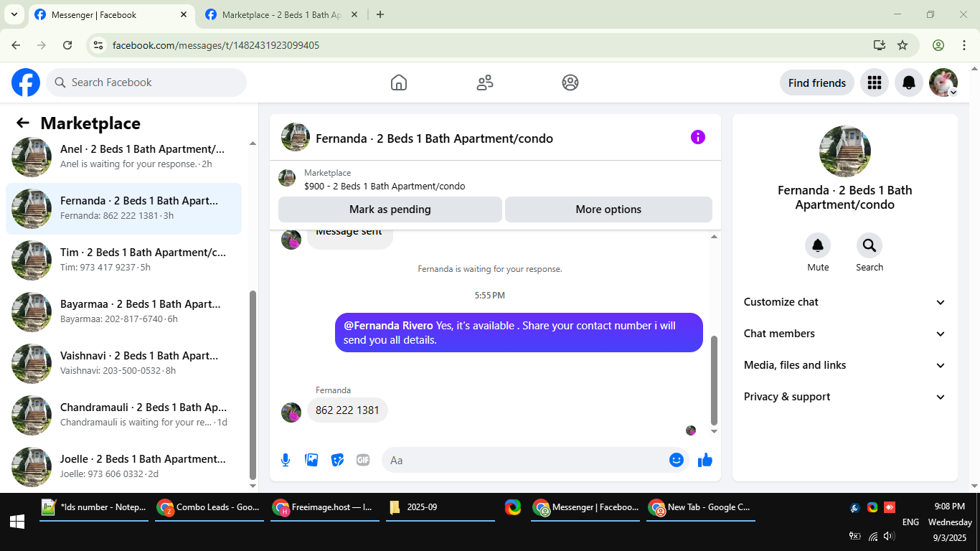The width and height of the screenshot is (980, 551).
Task: Click the seen receipt avatar below messages
Action: pos(691,430)
